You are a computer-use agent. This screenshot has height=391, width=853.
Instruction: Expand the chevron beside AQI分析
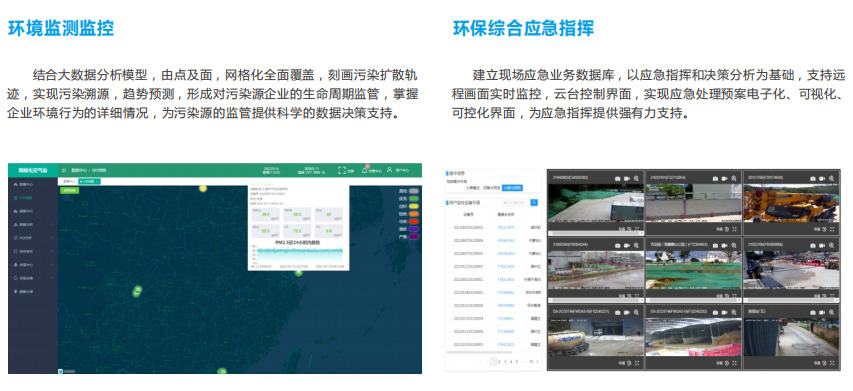point(52,238)
